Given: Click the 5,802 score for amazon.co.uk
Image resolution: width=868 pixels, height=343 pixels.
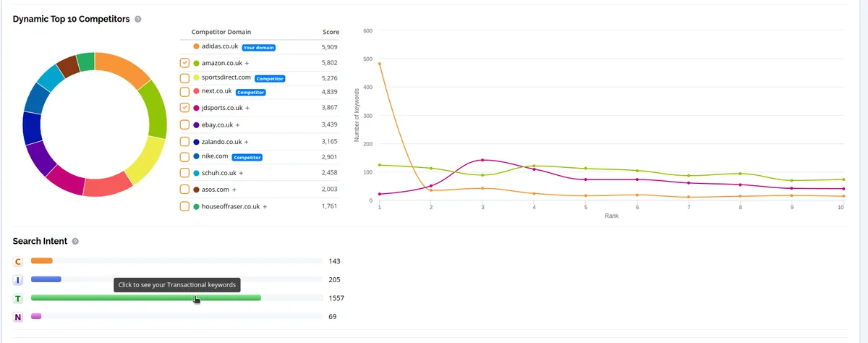Looking at the screenshot, I should 329,63.
